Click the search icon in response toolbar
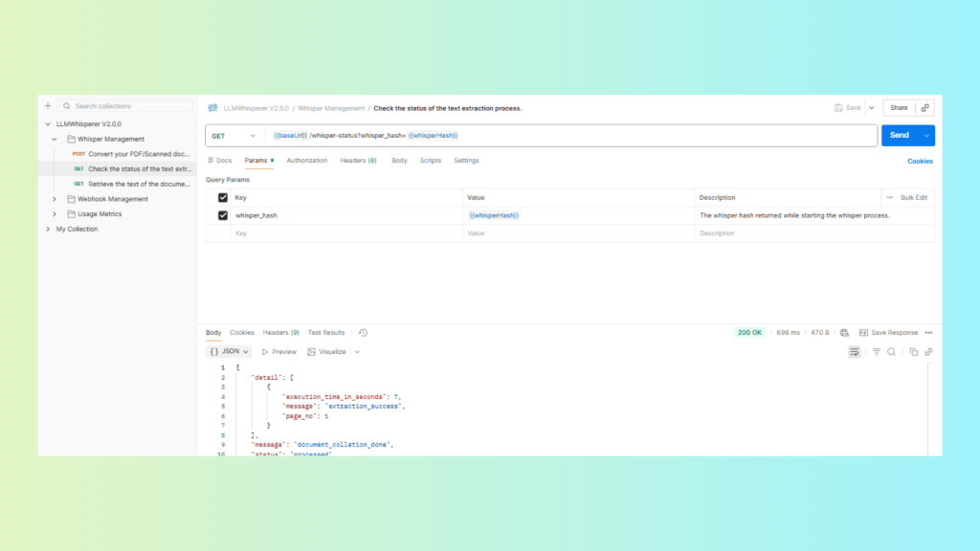 (891, 352)
